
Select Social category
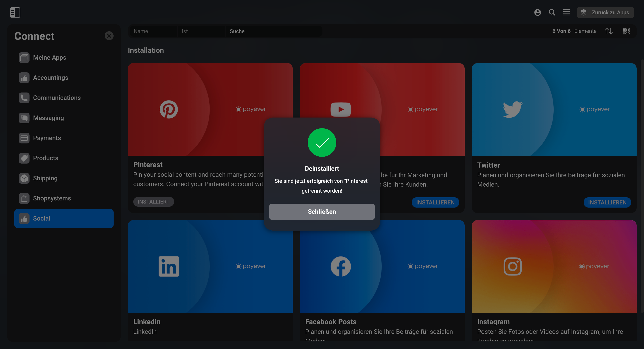tap(64, 218)
